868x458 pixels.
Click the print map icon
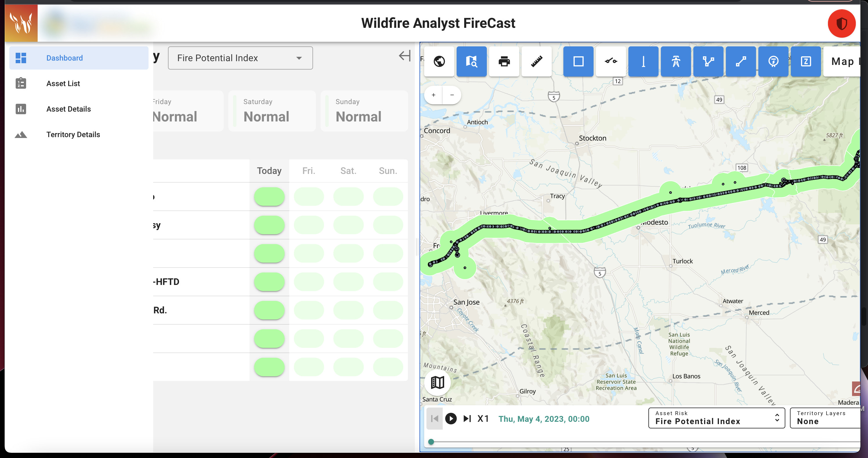tap(504, 61)
